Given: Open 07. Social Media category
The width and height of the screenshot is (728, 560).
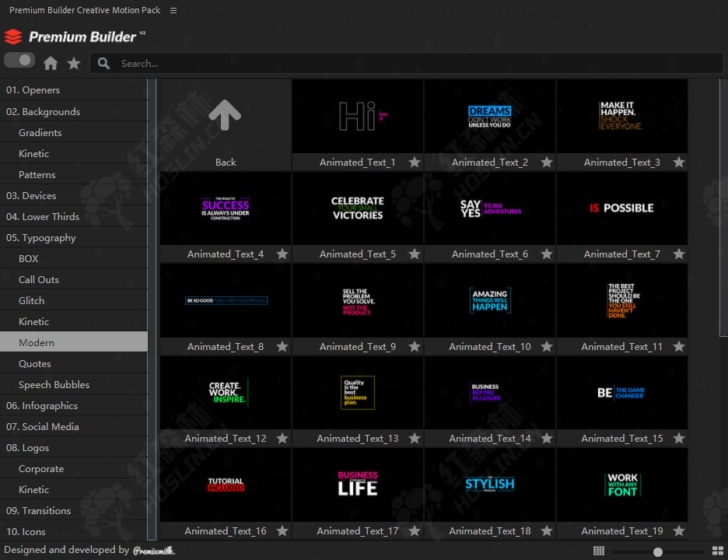Looking at the screenshot, I should [74, 426].
